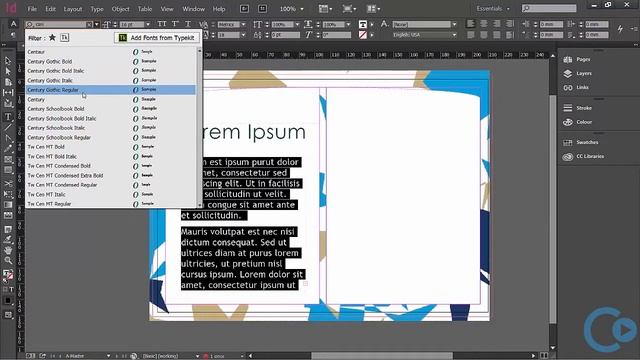Select the Scissors tool

point(8,183)
